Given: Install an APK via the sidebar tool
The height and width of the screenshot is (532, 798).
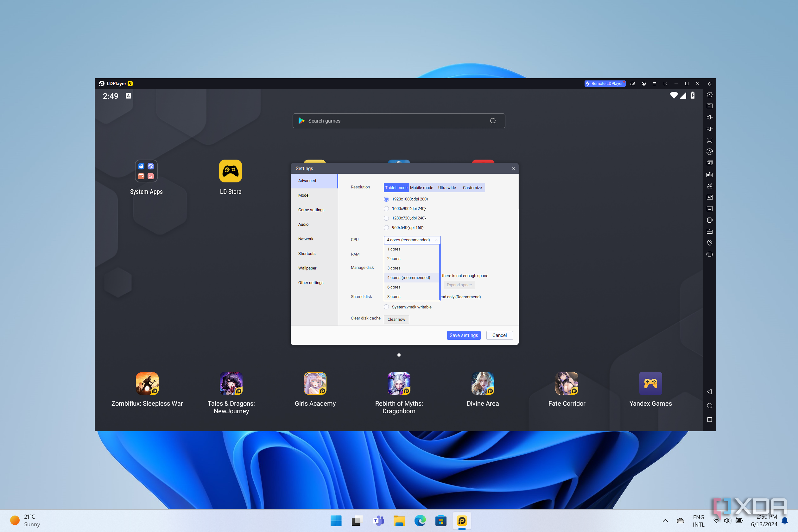Looking at the screenshot, I should [709, 175].
